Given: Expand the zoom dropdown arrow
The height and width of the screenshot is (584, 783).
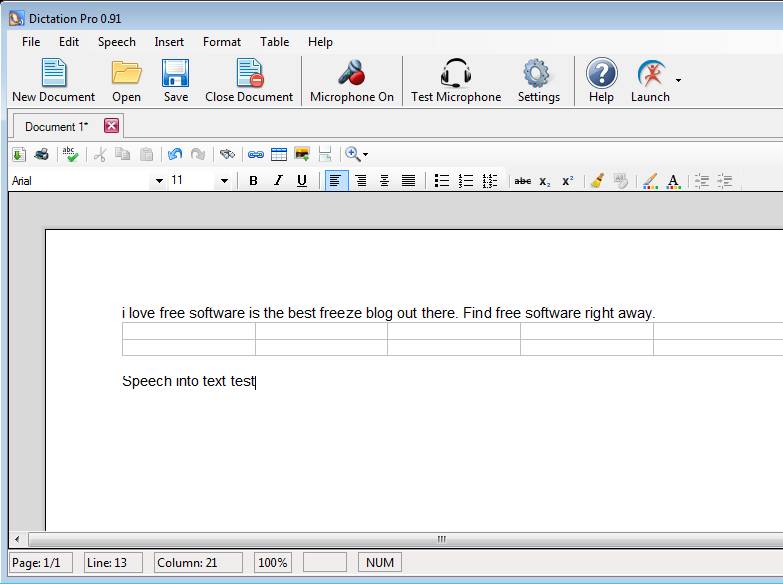Looking at the screenshot, I should pyautogui.click(x=366, y=155).
